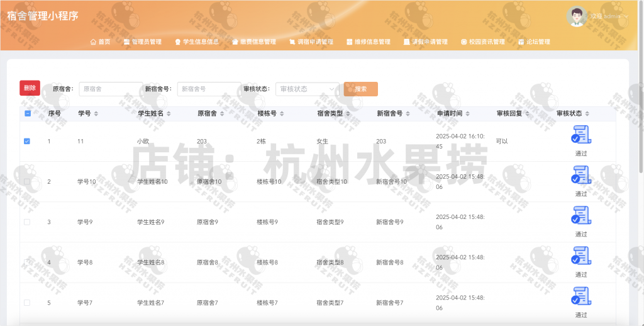Click approval status icon for row 1
This screenshot has height=326, width=644.
[x=581, y=135]
